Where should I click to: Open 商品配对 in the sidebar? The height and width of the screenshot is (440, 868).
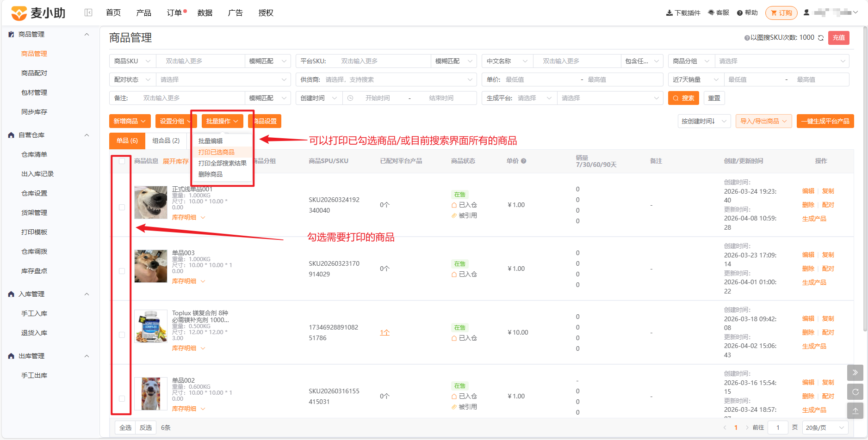point(34,73)
